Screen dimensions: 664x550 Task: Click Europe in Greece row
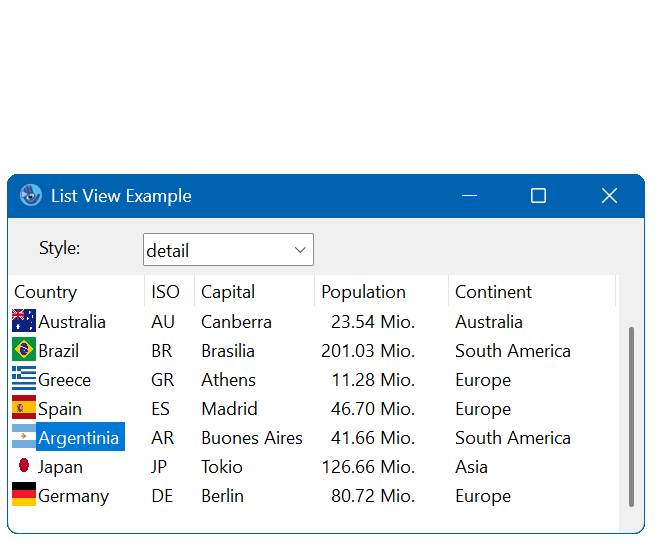[x=483, y=380]
